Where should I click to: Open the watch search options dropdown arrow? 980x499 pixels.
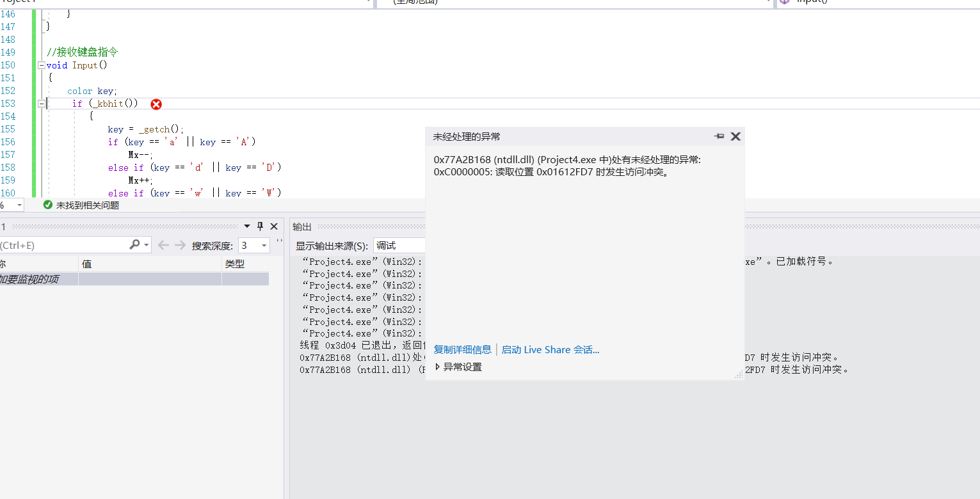147,246
